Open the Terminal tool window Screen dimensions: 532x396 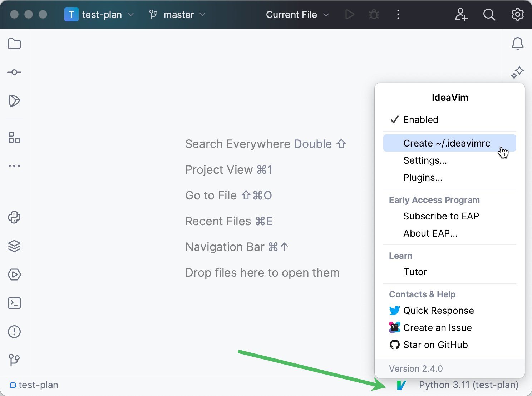point(14,303)
